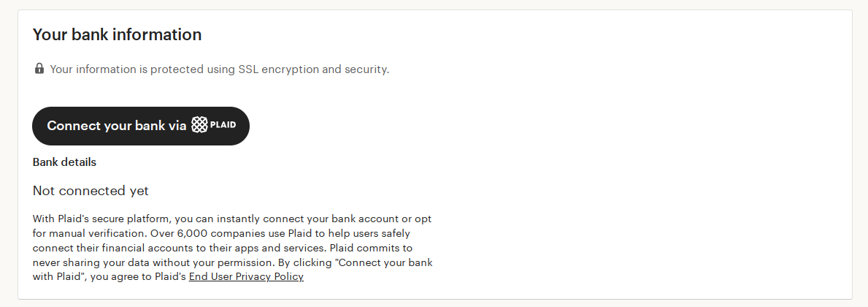The height and width of the screenshot is (307, 868).
Task: Click the "Connect your bank via" button text
Action: pos(117,126)
